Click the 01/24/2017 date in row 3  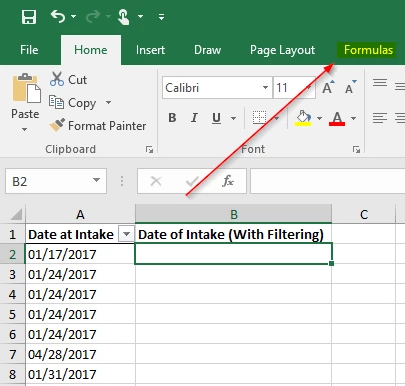(x=80, y=274)
